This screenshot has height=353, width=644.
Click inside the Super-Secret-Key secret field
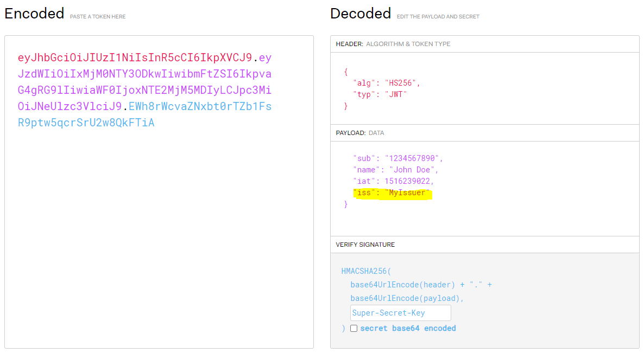pyautogui.click(x=400, y=312)
